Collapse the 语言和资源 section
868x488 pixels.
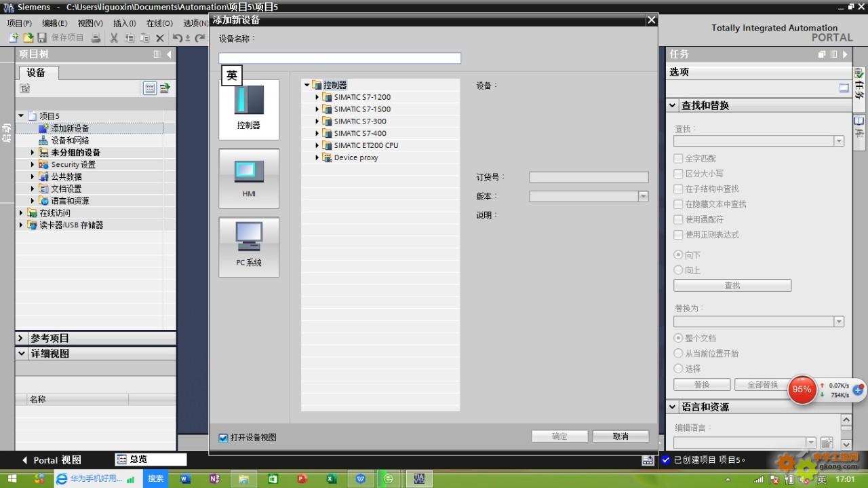pos(673,407)
